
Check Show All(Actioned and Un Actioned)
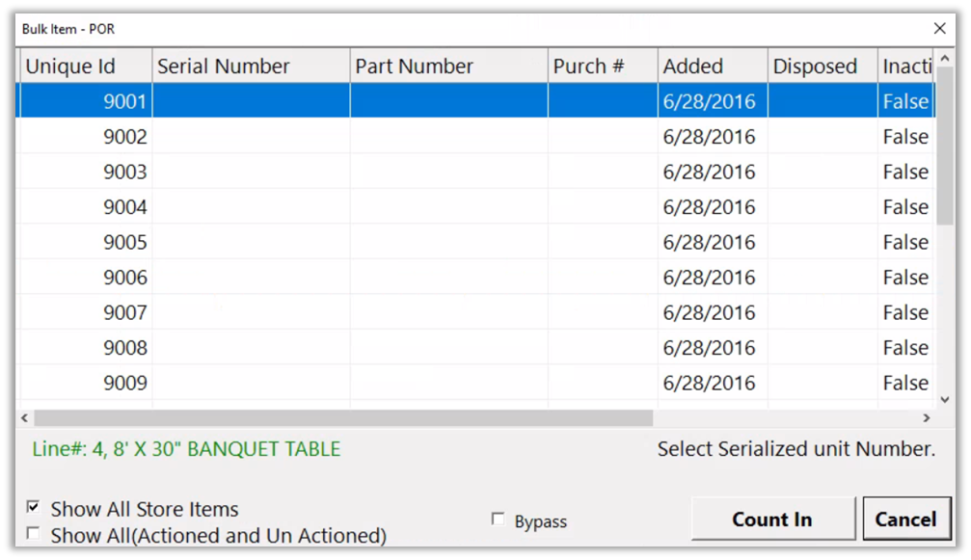(x=34, y=534)
